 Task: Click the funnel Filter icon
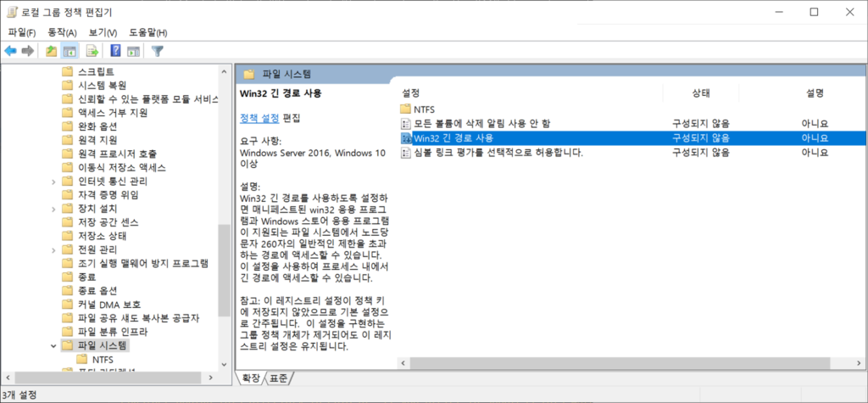[x=157, y=51]
